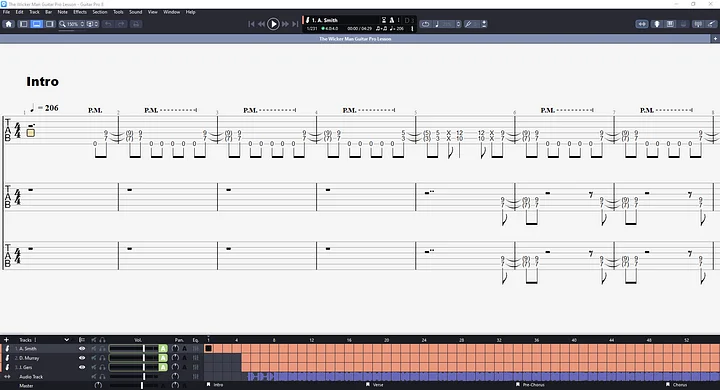Open the drum view icon
720x390 pixels.
(x=684, y=24)
